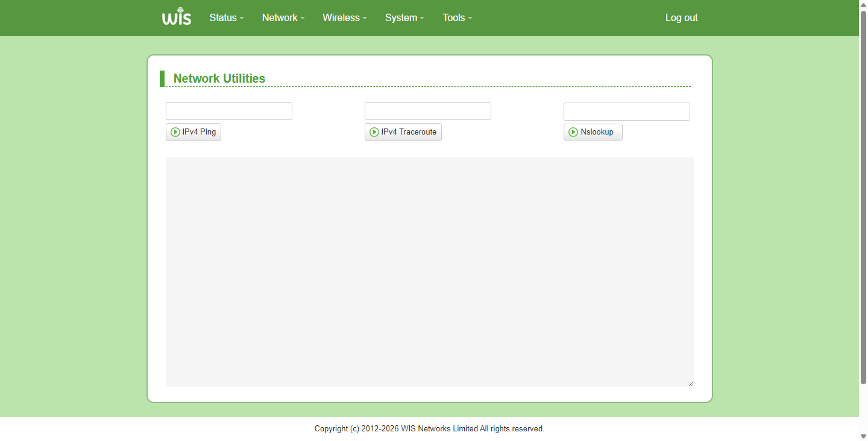Click into the Nslookup host field
The height and width of the screenshot is (441, 868).
tap(627, 111)
